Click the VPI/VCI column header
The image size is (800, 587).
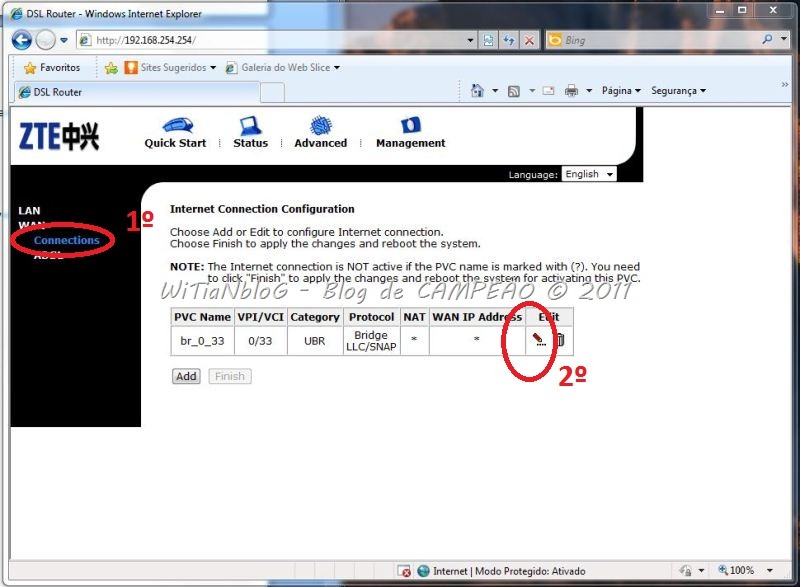[x=261, y=317]
